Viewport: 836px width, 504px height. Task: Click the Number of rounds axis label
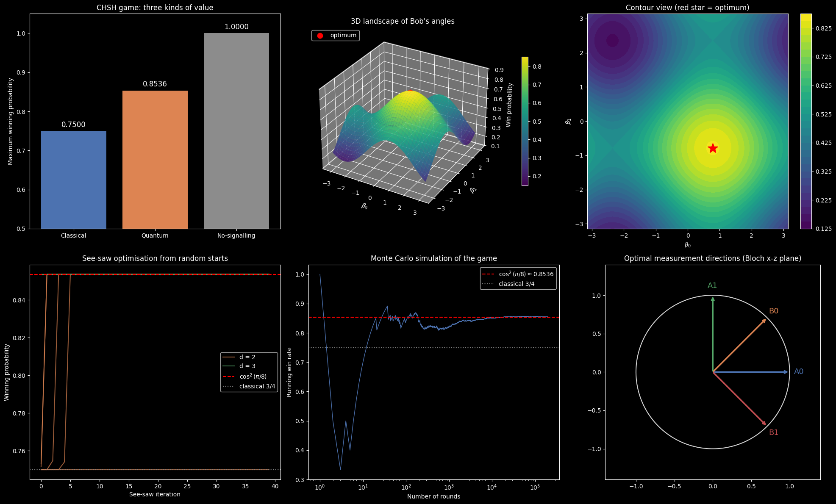click(x=434, y=496)
